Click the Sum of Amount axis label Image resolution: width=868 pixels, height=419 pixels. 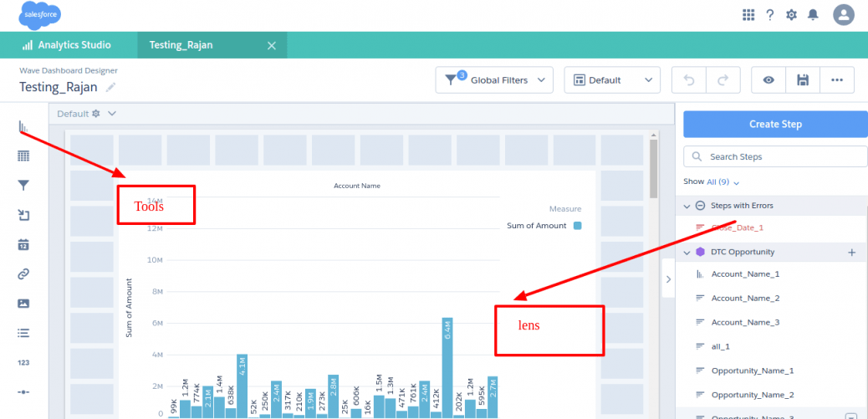click(129, 309)
